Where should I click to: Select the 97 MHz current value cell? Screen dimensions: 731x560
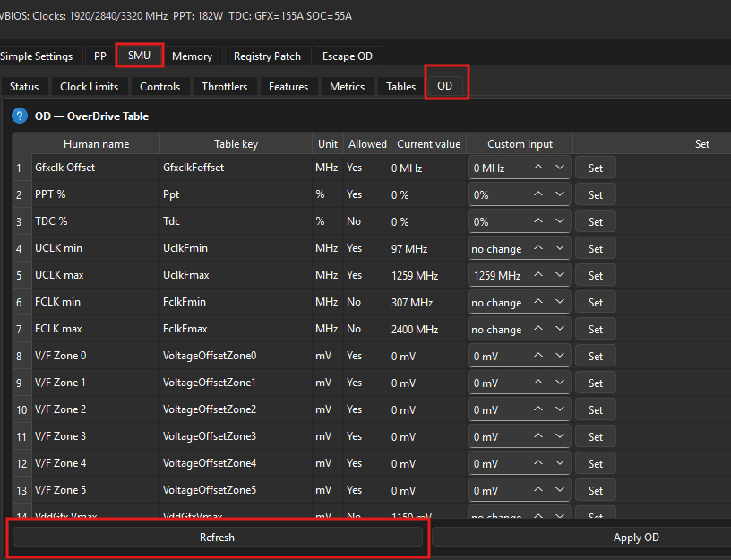pyautogui.click(x=428, y=248)
